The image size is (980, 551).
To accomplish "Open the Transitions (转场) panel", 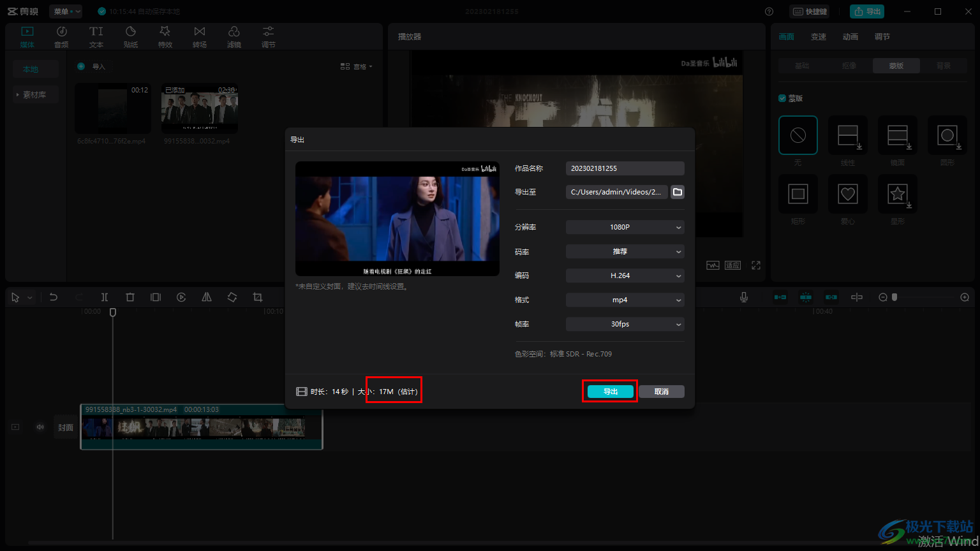I will point(200,37).
